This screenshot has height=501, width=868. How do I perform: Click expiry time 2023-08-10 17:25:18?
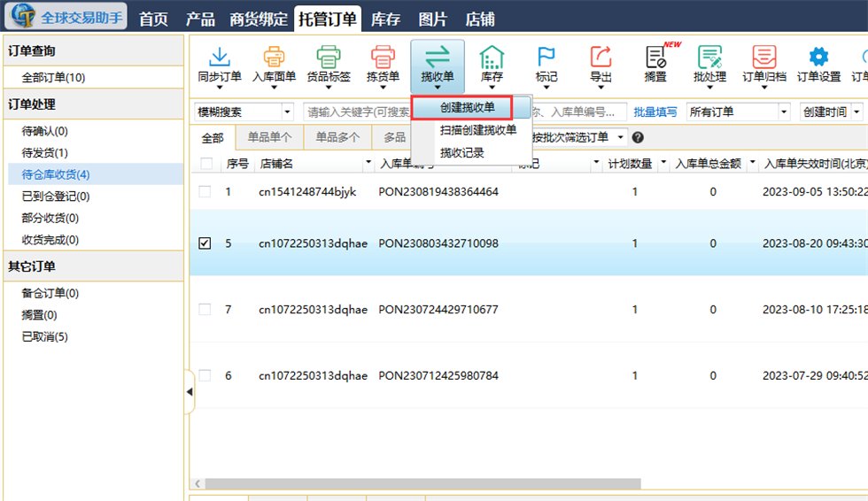click(x=815, y=310)
